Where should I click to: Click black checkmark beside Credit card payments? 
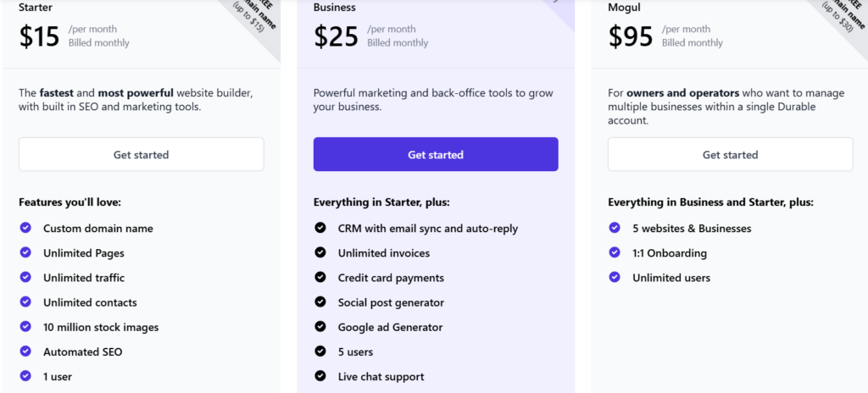320,277
